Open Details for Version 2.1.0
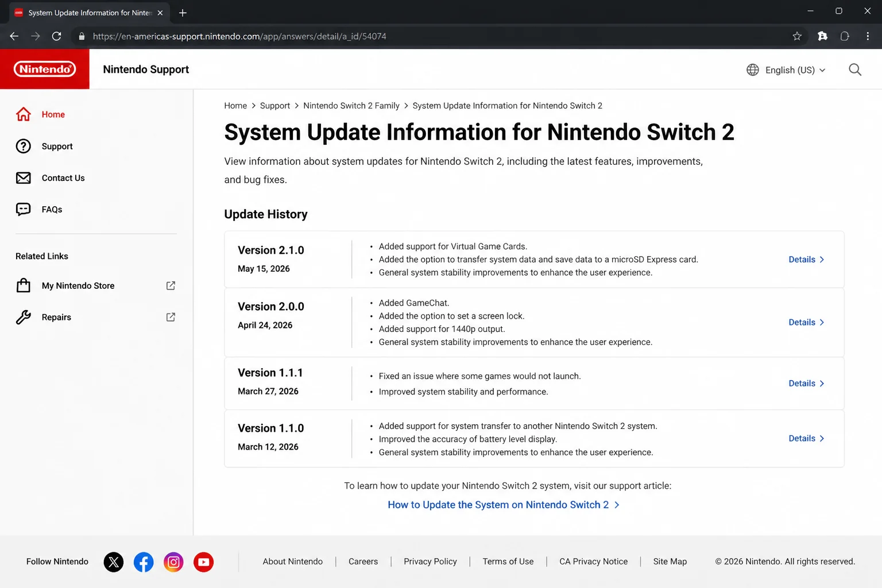 click(806, 260)
